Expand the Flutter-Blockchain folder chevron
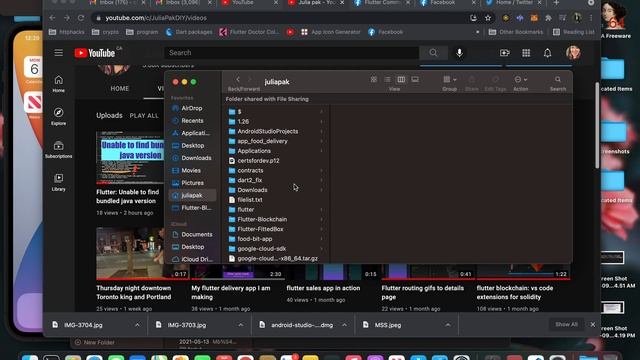 [x=322, y=220]
